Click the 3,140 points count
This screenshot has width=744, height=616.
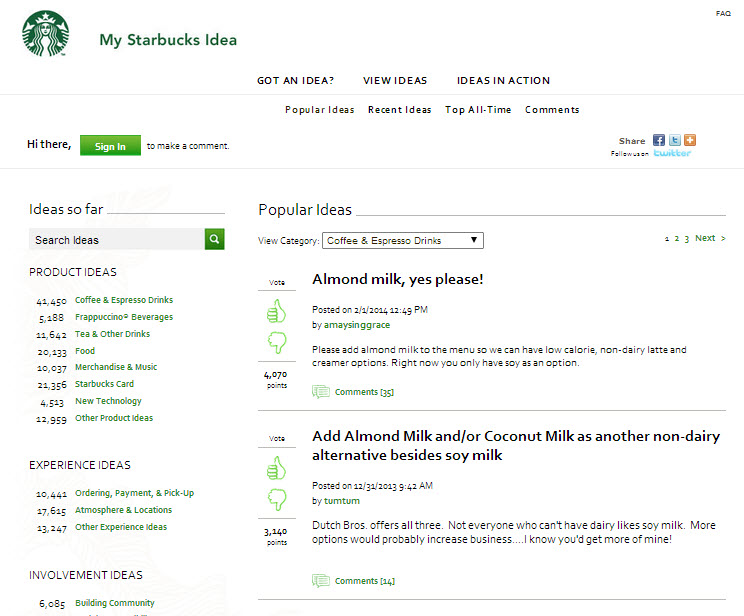coord(276,532)
